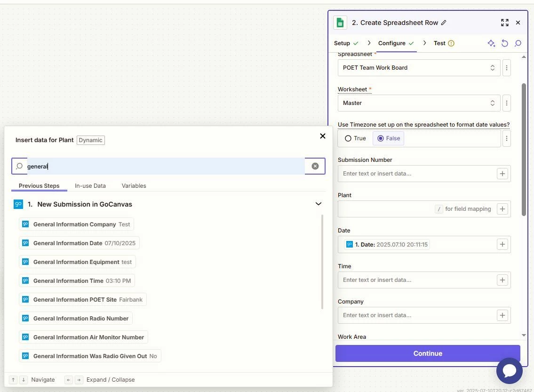Go to the Setup step tab
This screenshot has height=392, width=534.
[346, 43]
